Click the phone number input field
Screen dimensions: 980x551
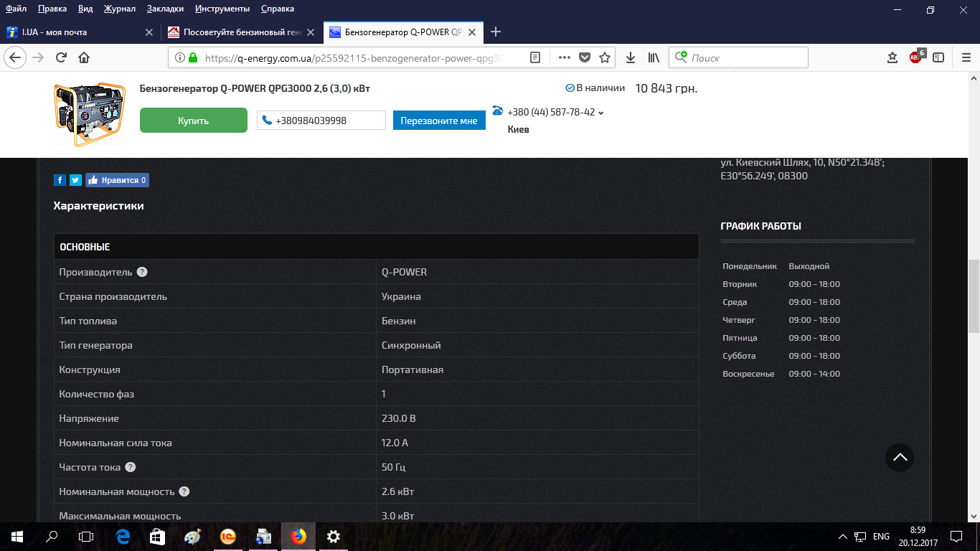(x=321, y=121)
